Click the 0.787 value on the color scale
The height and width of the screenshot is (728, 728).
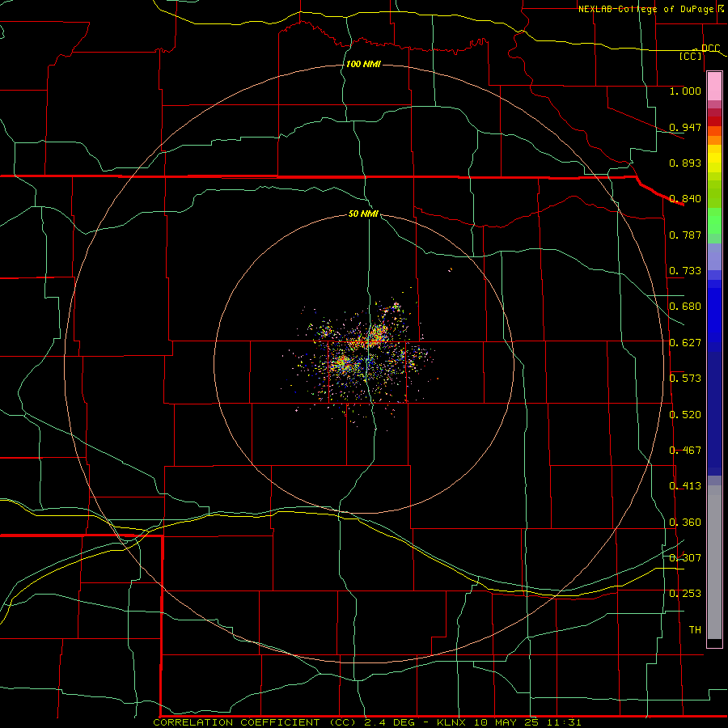685,235
